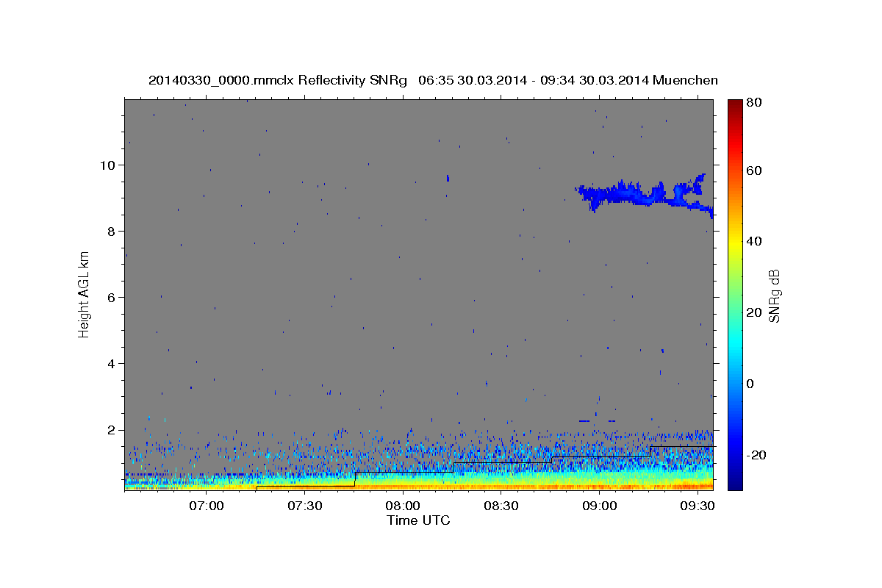Click the 'Height AGL km' axis label

(x=85, y=294)
